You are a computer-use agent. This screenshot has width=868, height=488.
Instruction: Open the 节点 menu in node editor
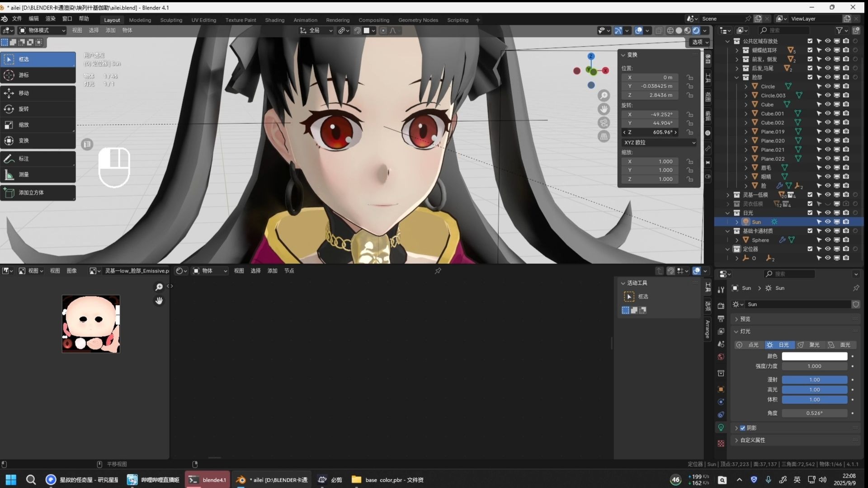tap(289, 271)
